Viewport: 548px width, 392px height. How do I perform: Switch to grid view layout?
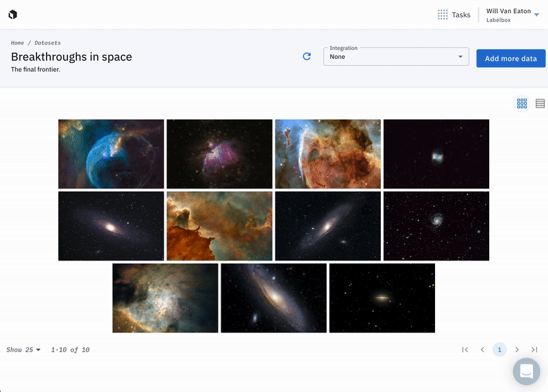[x=522, y=103]
